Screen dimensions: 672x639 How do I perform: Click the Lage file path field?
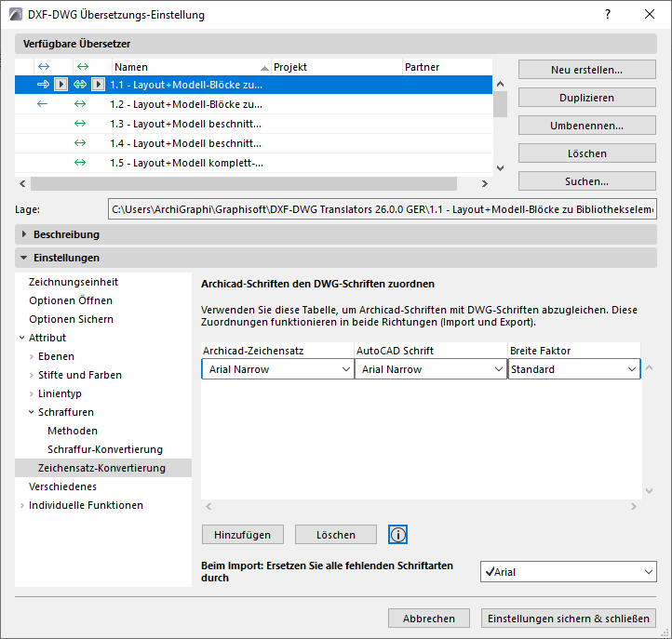click(x=383, y=209)
